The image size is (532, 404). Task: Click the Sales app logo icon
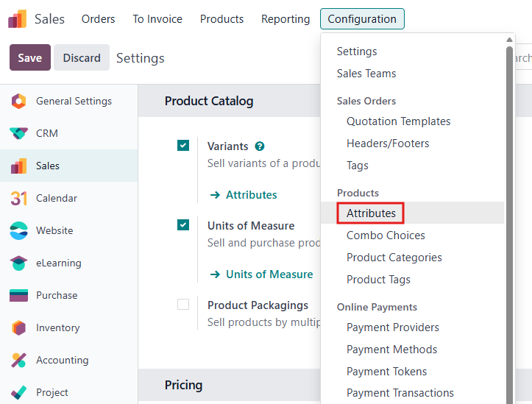pos(18,19)
